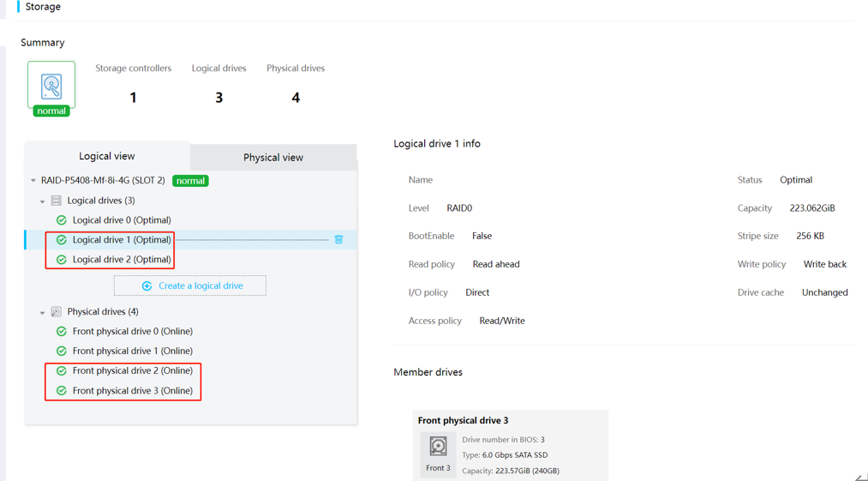Click the Physical drives count 4

[x=296, y=98]
